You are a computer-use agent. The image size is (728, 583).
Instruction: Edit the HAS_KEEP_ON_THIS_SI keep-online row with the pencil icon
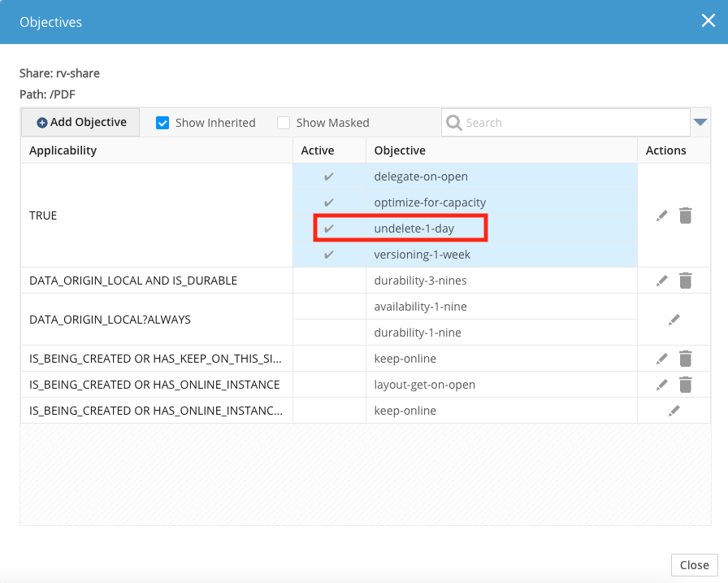click(662, 359)
